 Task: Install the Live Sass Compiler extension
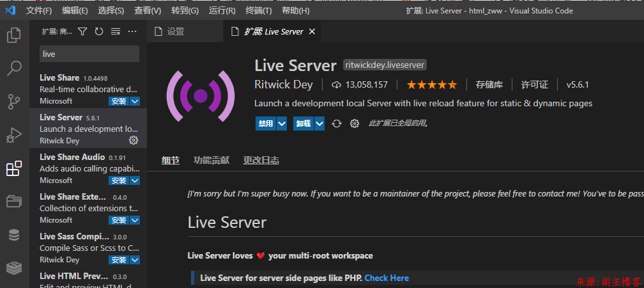click(x=119, y=260)
